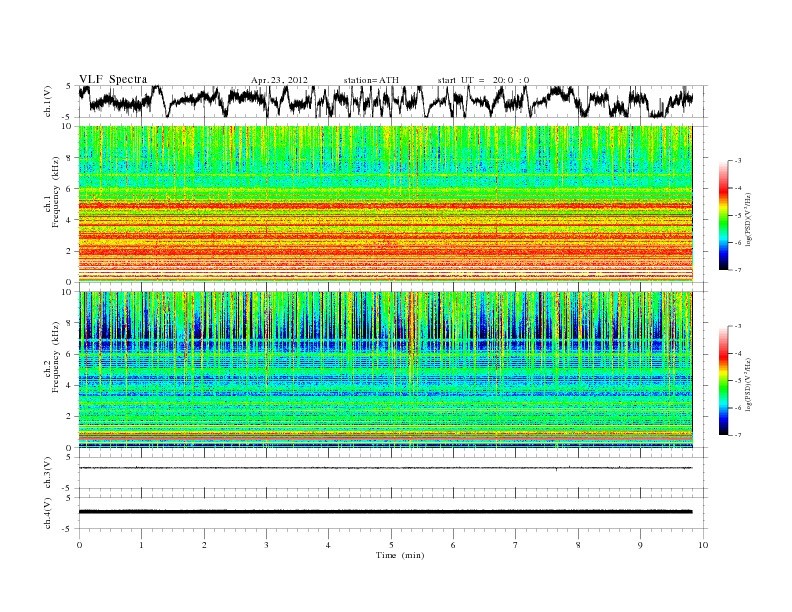Click the time axis tick label "8"
The image size is (792, 612).
[x=578, y=545]
